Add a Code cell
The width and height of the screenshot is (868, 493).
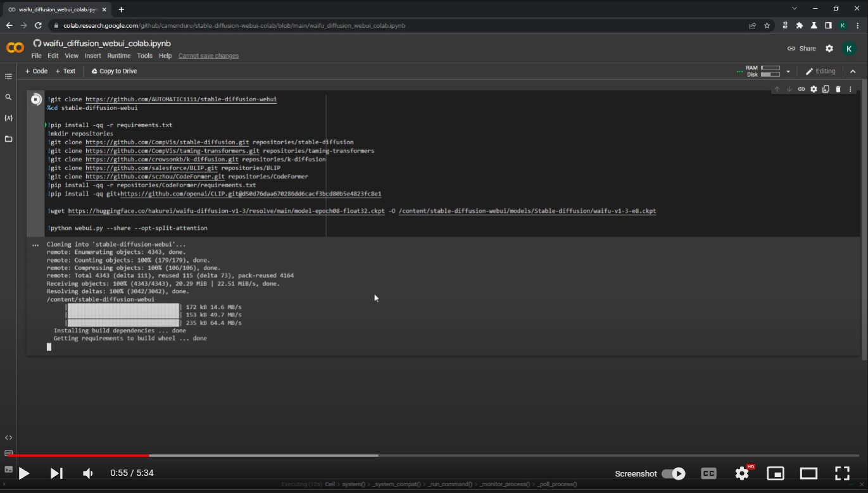point(36,72)
